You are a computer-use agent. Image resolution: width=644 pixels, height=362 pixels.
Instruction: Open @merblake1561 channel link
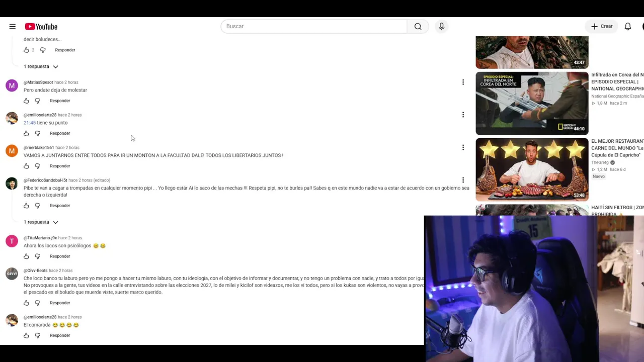click(x=39, y=148)
